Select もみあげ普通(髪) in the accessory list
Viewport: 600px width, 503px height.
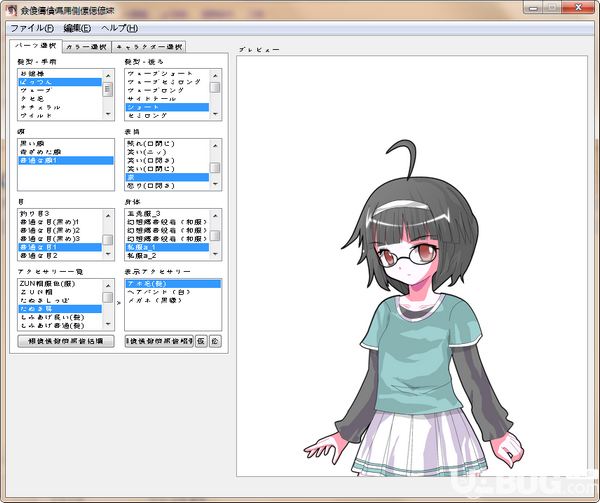coord(60,326)
